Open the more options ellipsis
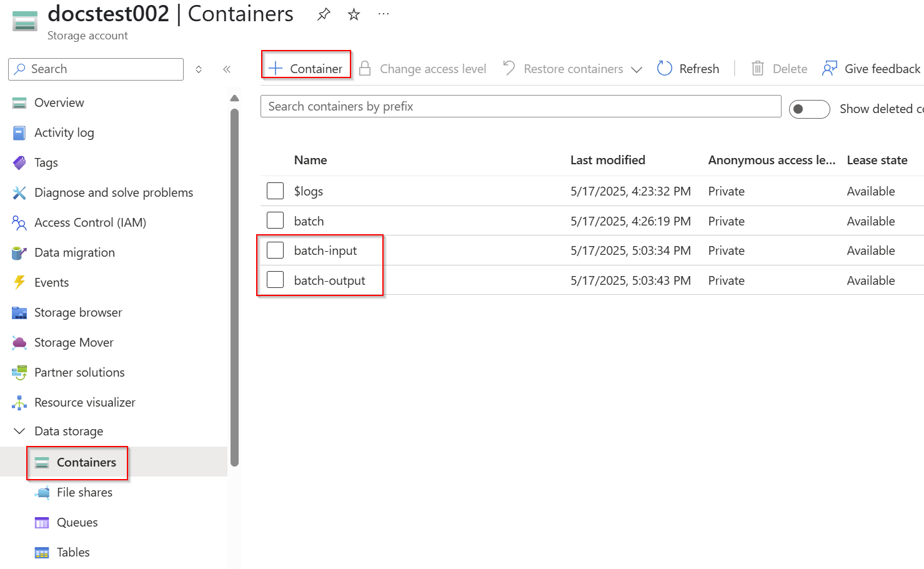Viewport: 924px width, 569px height. click(384, 14)
